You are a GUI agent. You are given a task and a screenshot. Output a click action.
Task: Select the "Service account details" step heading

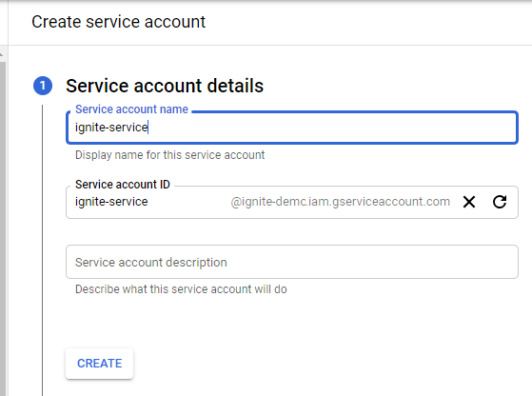[165, 86]
